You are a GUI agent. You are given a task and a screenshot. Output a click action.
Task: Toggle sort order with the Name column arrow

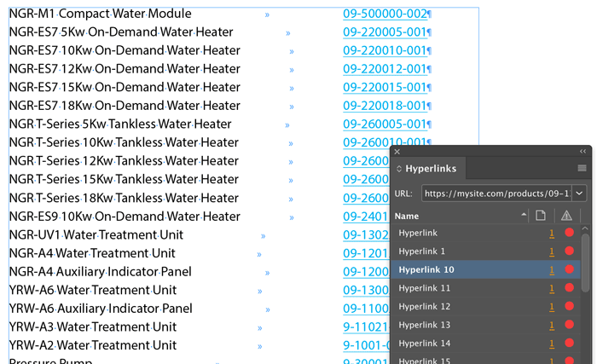tap(524, 215)
